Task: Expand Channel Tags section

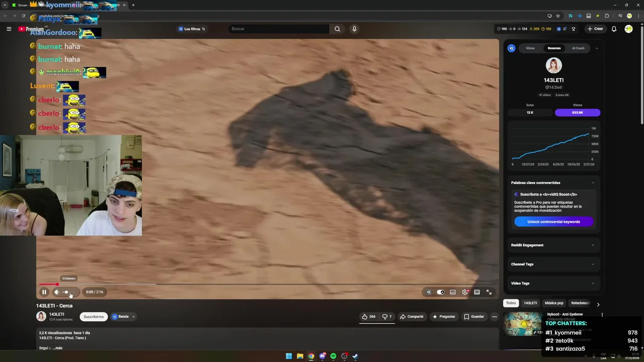Action: tap(553, 264)
